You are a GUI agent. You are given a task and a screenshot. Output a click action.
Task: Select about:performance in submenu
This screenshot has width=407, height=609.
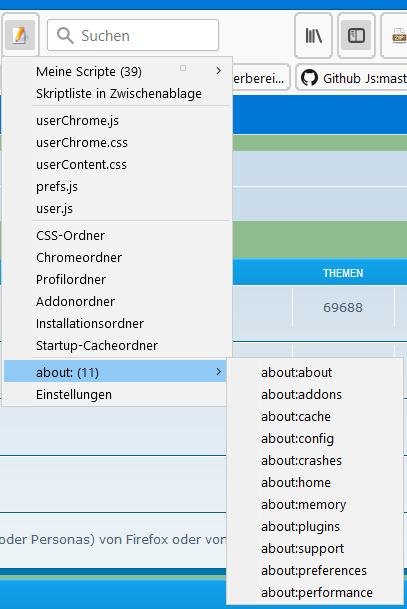coord(317,593)
